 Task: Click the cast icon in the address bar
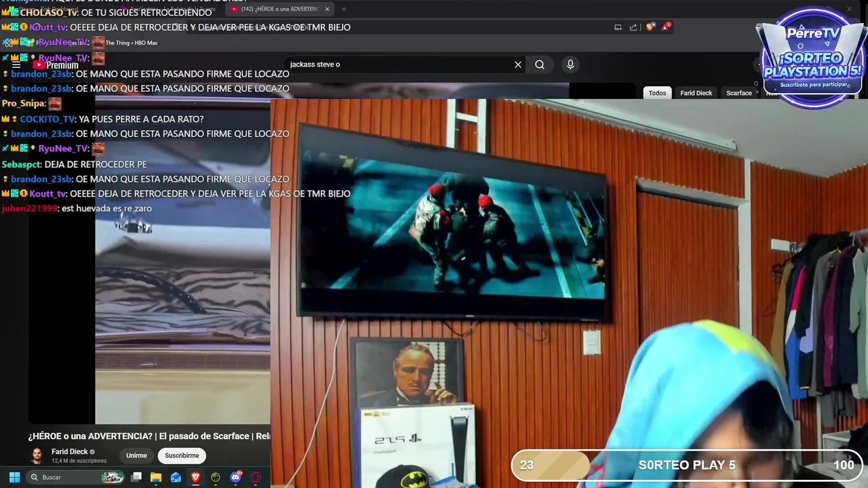tap(618, 27)
